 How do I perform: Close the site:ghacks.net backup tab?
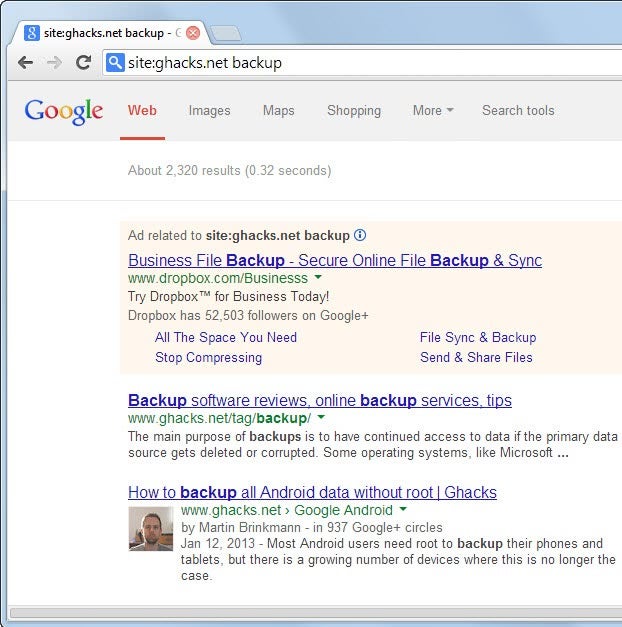[193, 33]
